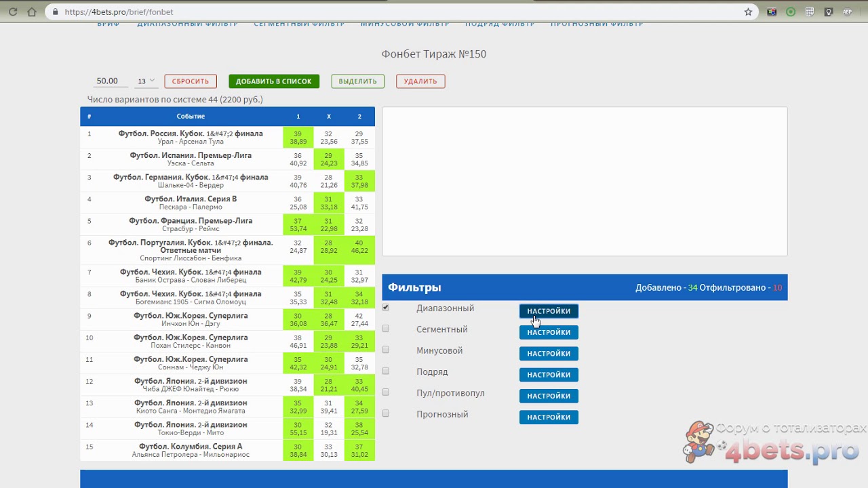Toggle outcome 1 for Урал - Арсенал Тула
Screen dimensions: 868x488
click(x=298, y=138)
